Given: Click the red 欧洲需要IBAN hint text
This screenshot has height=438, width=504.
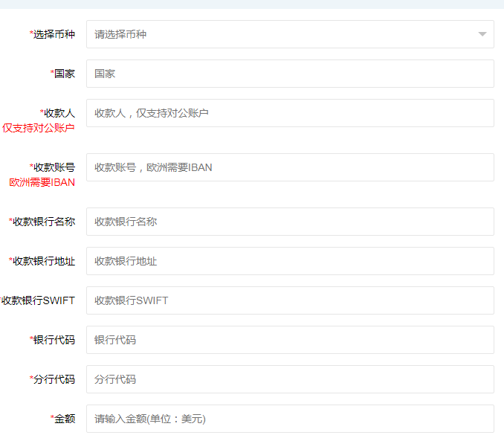Looking at the screenshot, I should pyautogui.click(x=42, y=182).
